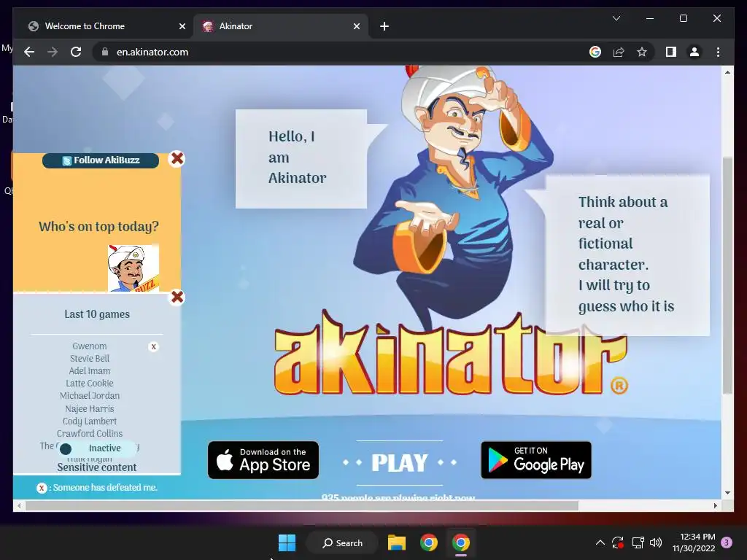
Task: Close the AkiBuzz panel
Action: click(177, 158)
